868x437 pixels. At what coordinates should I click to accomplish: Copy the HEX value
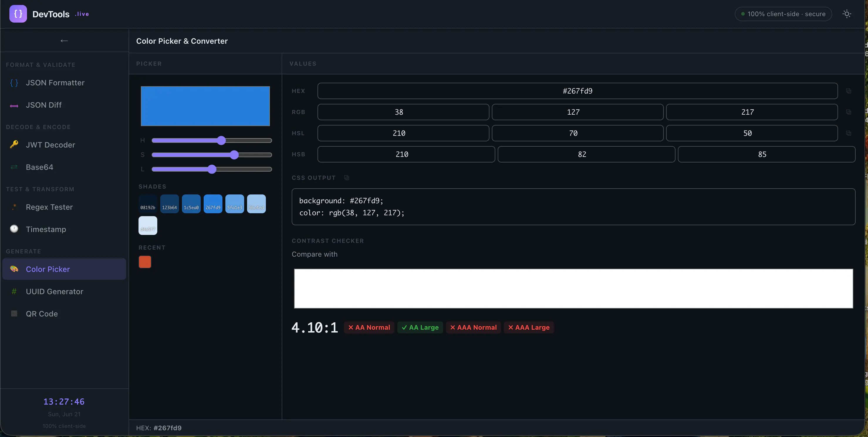[848, 91]
